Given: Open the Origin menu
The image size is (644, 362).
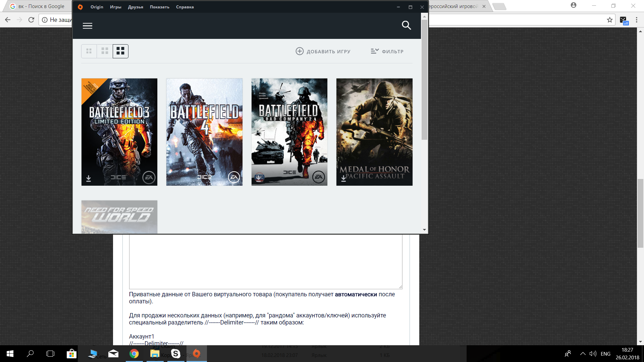Looking at the screenshot, I should point(97,7).
